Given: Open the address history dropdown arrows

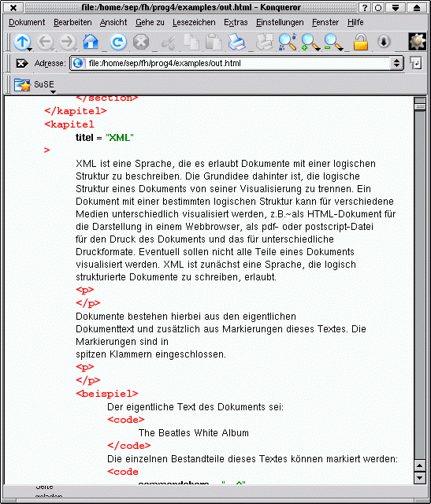Looking at the screenshot, I should click(396, 63).
